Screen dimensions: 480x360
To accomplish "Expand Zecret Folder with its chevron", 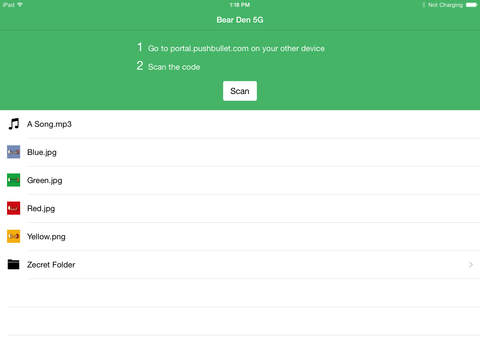I will pyautogui.click(x=471, y=265).
